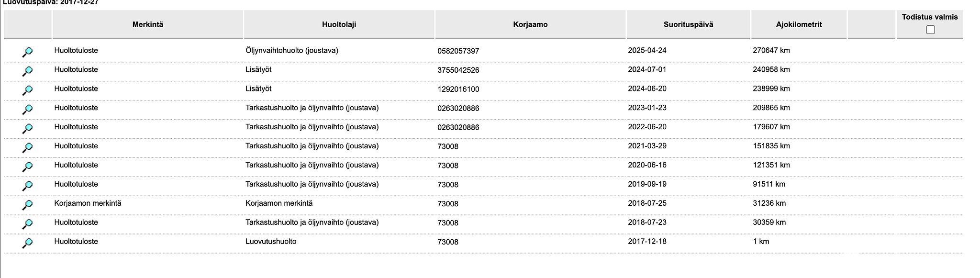View details of Lisätyöt entry 2024-06-20

pos(27,90)
